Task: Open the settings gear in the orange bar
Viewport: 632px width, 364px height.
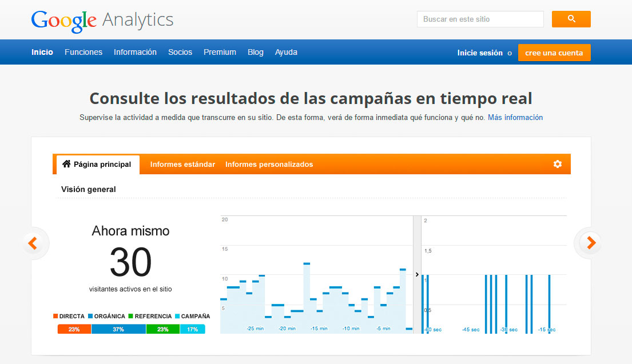Action: (558, 164)
